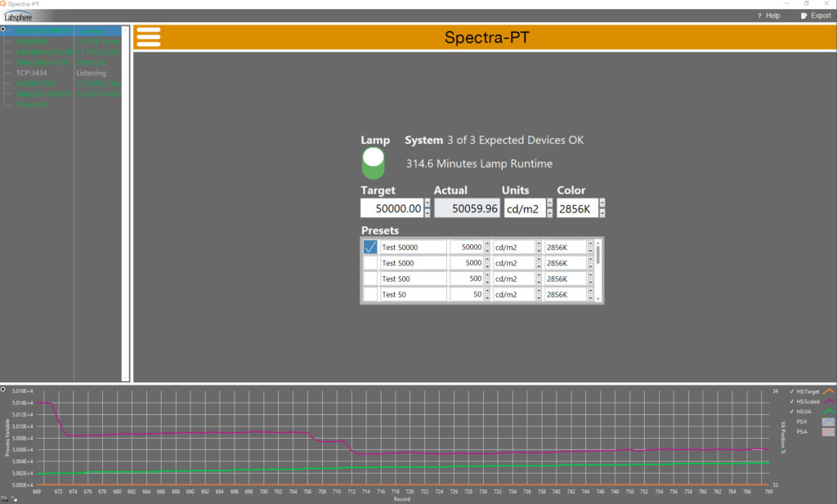This screenshot has height=504, width=837.
Task: Click the Test 5000 preset value field
Action: [467, 263]
